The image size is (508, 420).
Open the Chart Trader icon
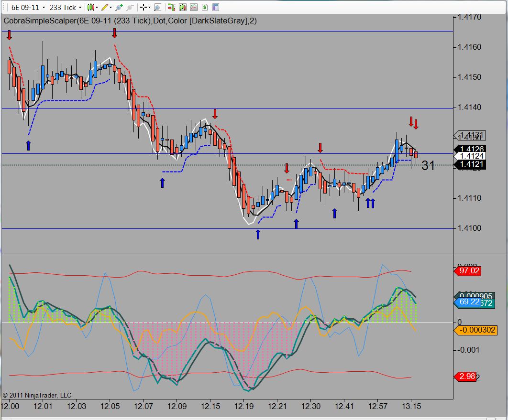pos(171,7)
